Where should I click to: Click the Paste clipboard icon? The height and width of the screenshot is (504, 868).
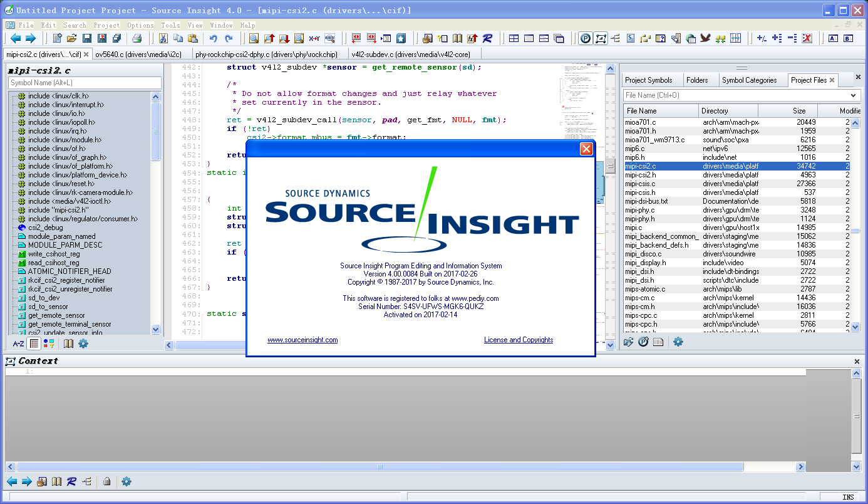click(193, 38)
